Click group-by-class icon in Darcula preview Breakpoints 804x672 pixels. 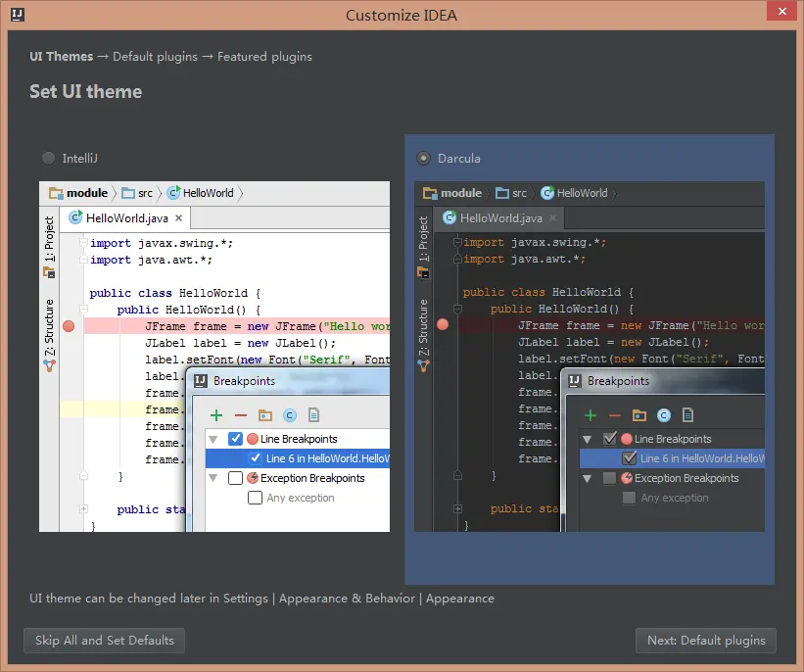[664, 415]
